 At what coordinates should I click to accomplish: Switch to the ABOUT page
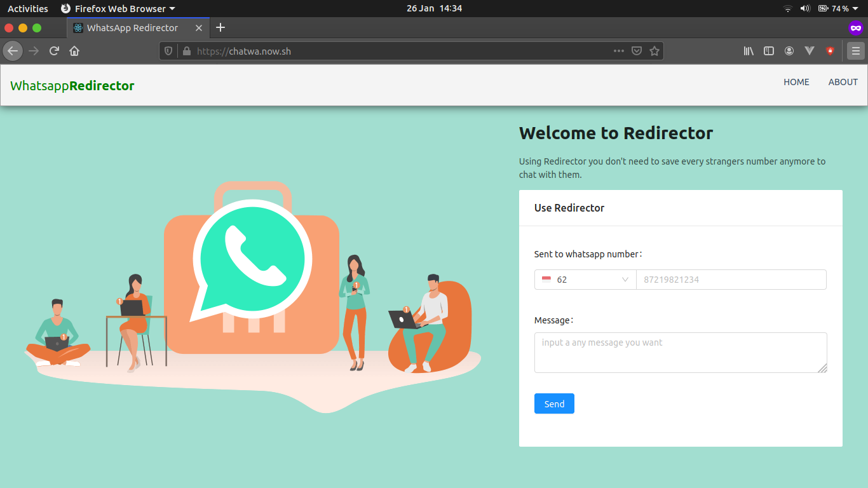point(843,82)
